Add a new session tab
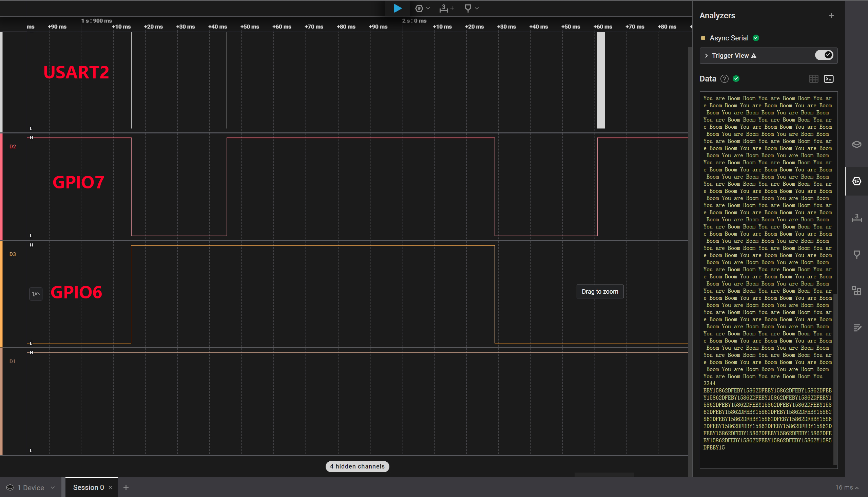 [126, 487]
